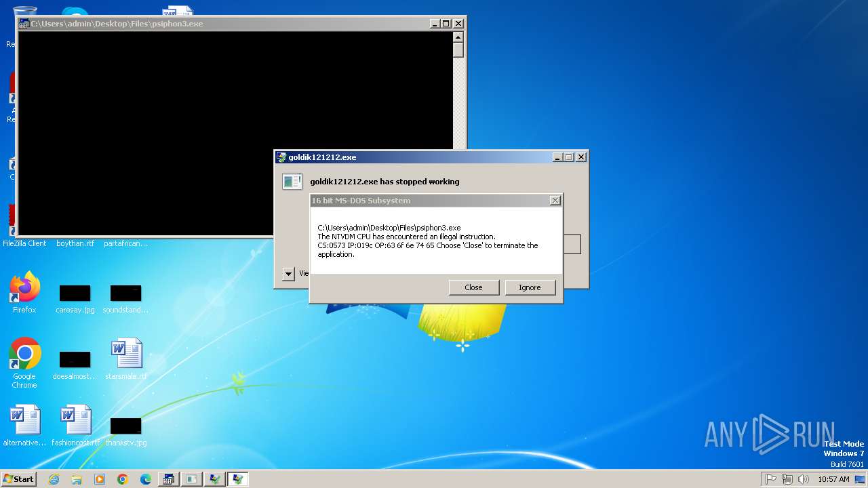868x488 pixels.
Task: Maximize the psiphon3.exe console window
Action: click(x=446, y=24)
